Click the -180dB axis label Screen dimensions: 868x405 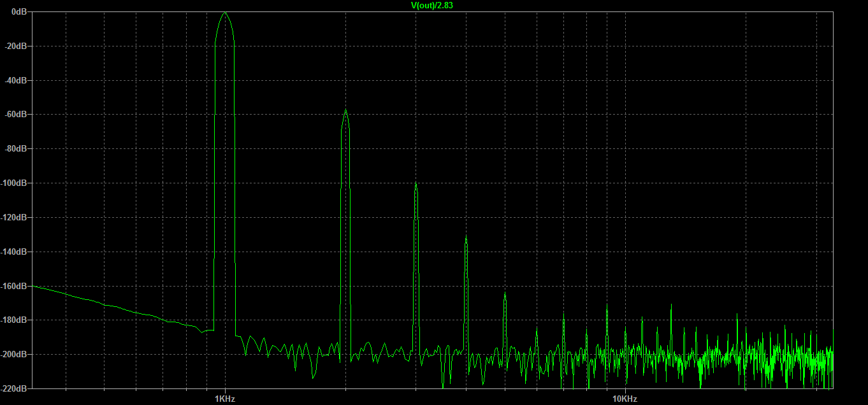14,320
